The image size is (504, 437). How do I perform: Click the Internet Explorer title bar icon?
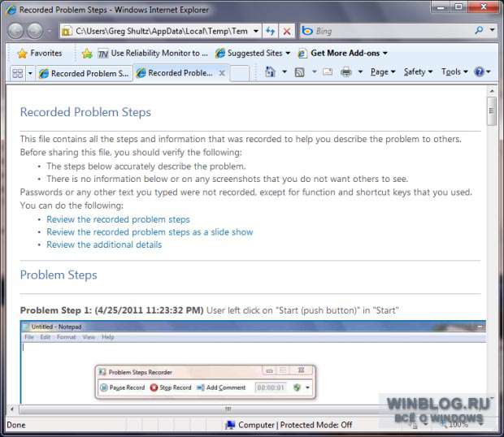tap(11, 10)
